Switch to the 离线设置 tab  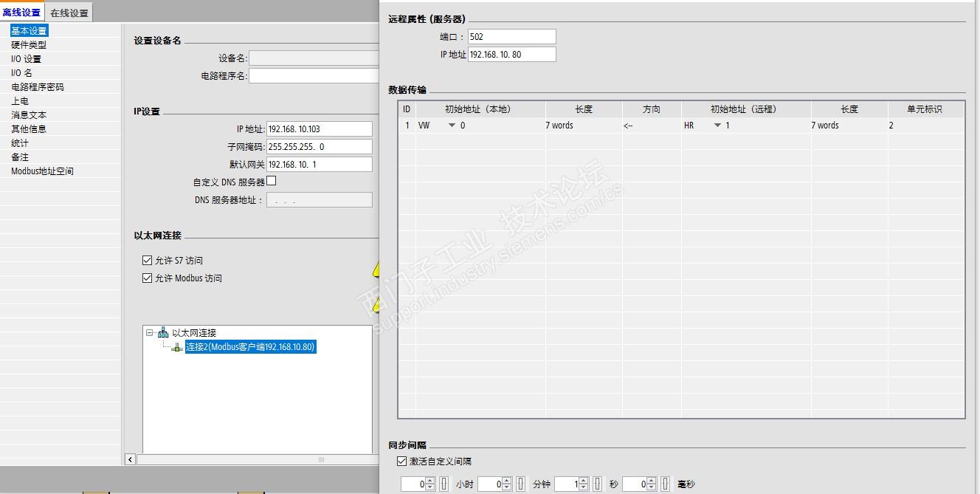click(22, 13)
